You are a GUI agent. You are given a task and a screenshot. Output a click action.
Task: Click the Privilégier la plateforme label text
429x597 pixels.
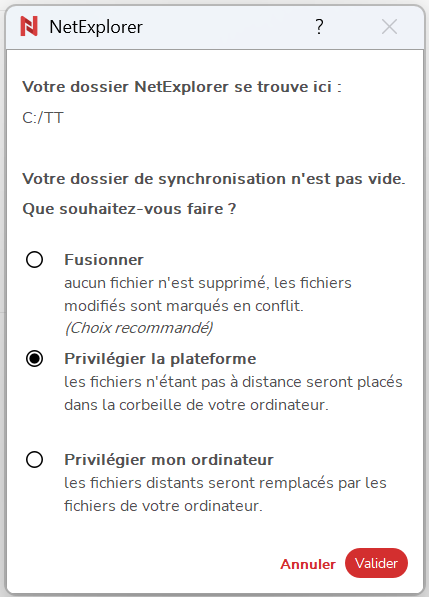(160, 359)
